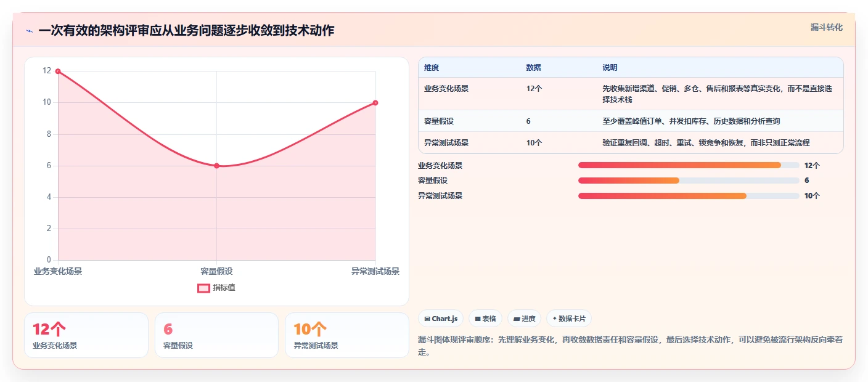This screenshot has height=382, width=868.
Task: Select the 容量假设 data point at 6
Action: point(216,166)
